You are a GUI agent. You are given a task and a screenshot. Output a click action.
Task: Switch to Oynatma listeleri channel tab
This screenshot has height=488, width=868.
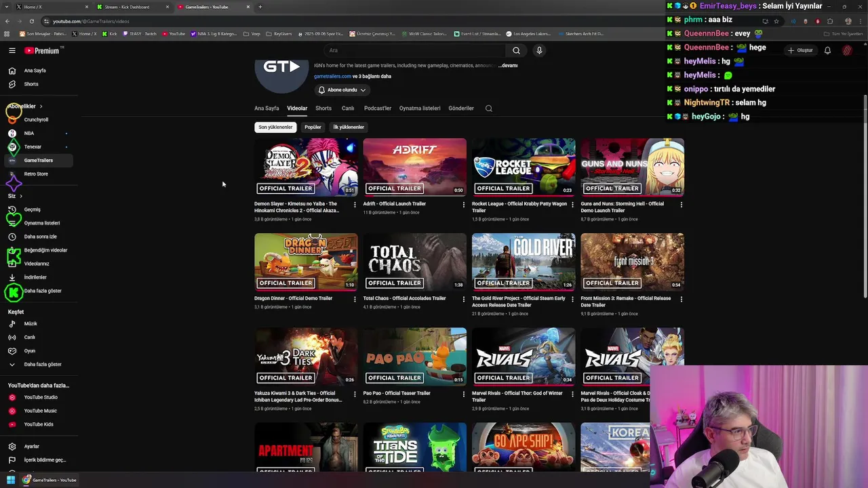pos(420,108)
